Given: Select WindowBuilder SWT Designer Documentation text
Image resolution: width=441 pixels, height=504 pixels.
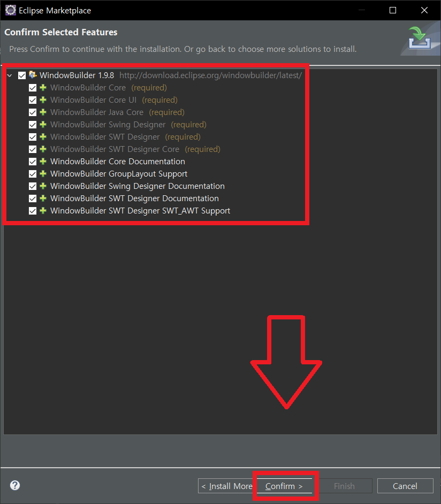Looking at the screenshot, I should (x=134, y=198).
